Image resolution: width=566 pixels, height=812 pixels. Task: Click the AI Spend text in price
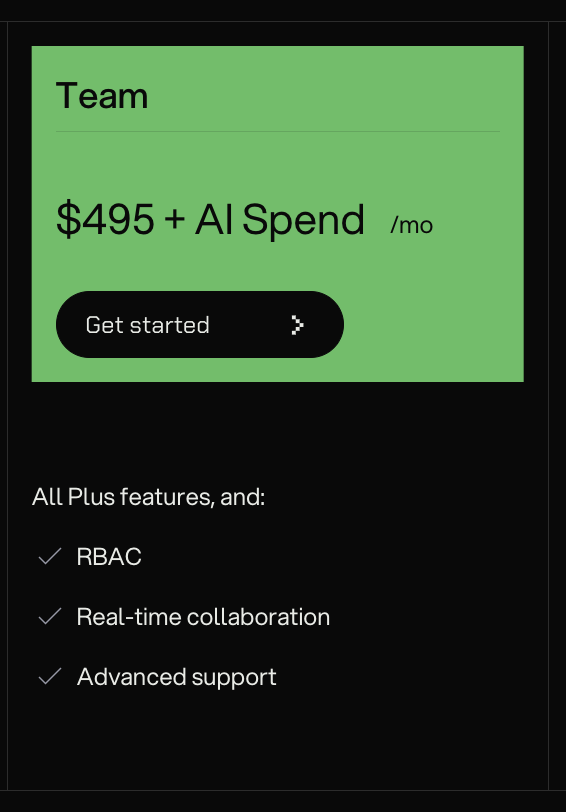pyautogui.click(x=280, y=221)
